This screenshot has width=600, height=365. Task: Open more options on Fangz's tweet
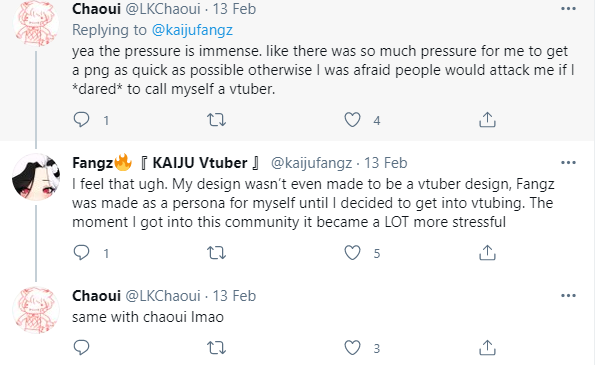(x=568, y=163)
